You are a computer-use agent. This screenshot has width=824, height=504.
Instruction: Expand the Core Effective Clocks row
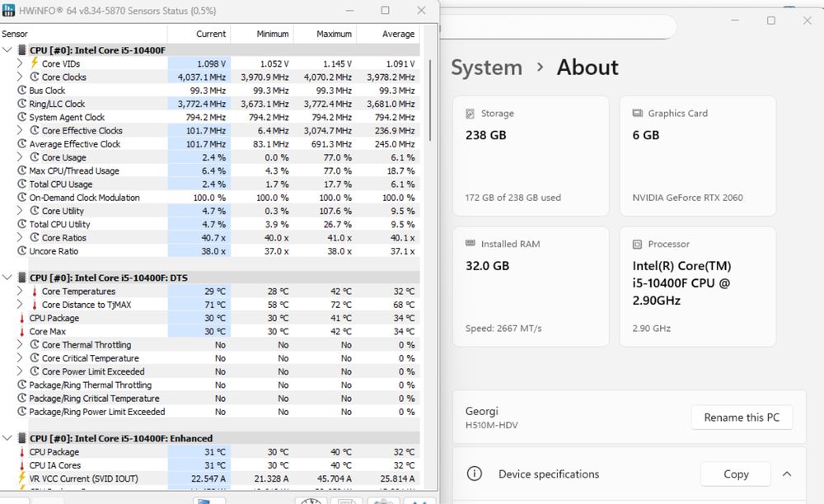[x=20, y=130]
